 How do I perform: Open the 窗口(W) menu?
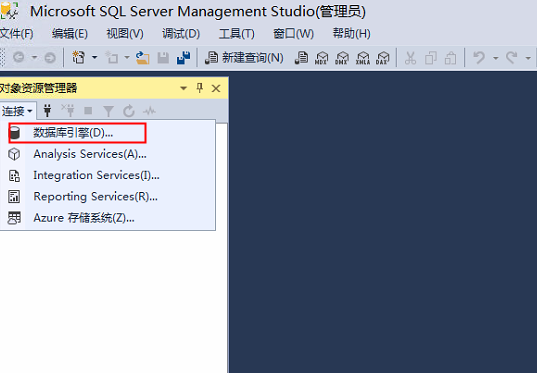tap(293, 34)
